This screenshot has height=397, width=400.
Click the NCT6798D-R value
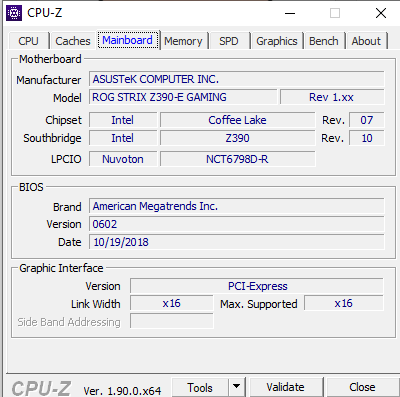tap(237, 159)
